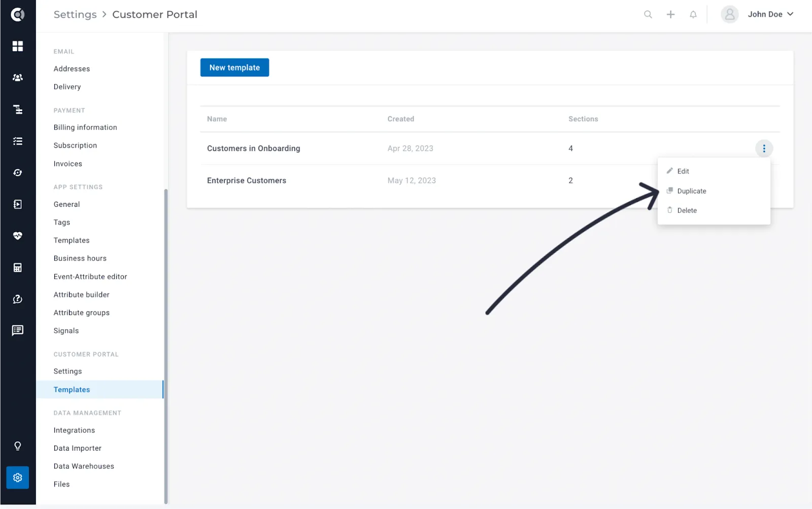Click the settings gear icon in left rail

(x=18, y=478)
